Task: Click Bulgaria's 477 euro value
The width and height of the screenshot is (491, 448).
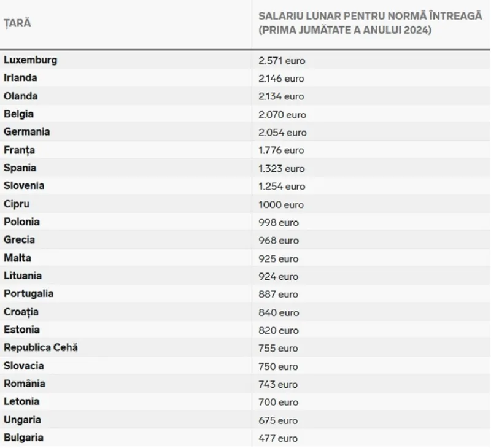Action: [279, 438]
